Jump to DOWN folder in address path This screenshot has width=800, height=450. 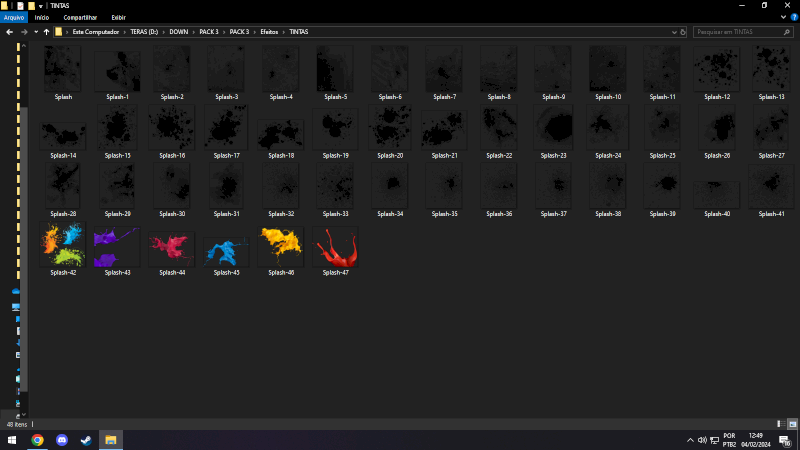[x=179, y=32]
